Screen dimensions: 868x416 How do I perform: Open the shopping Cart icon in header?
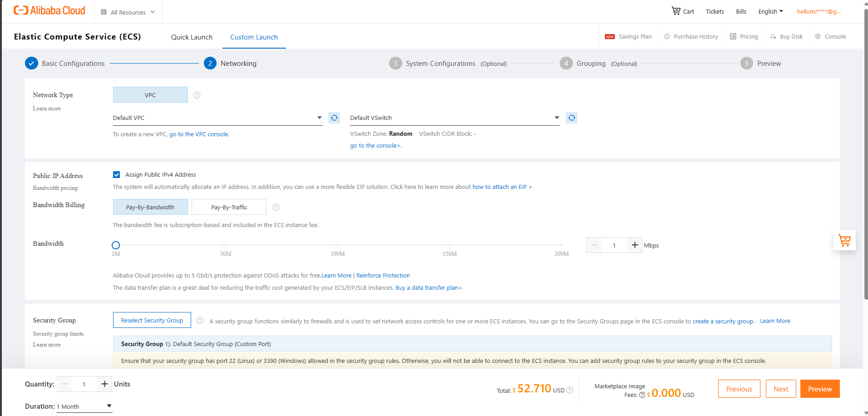pyautogui.click(x=676, y=11)
